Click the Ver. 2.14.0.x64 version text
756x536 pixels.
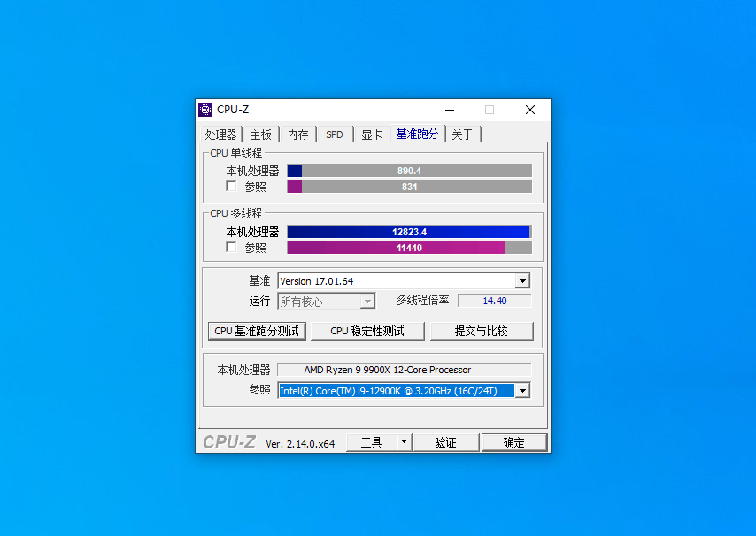(300, 443)
